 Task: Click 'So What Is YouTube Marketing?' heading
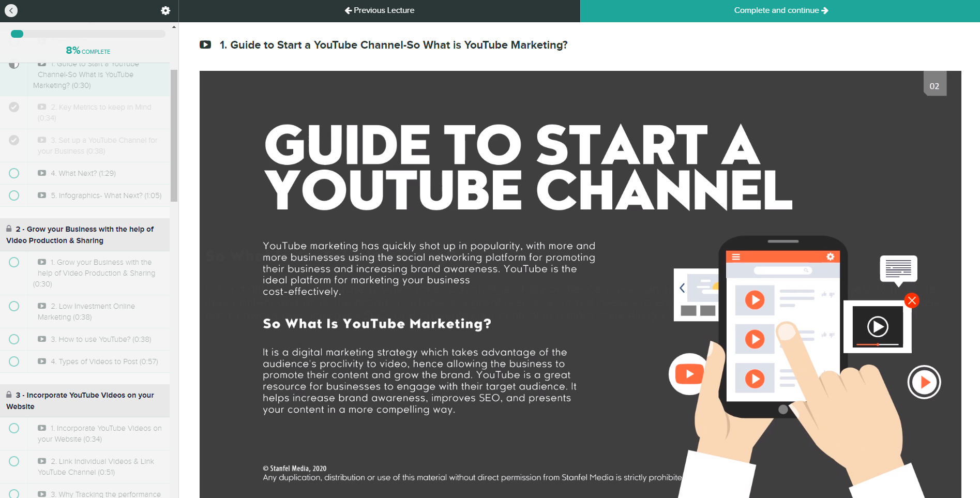pyautogui.click(x=377, y=324)
